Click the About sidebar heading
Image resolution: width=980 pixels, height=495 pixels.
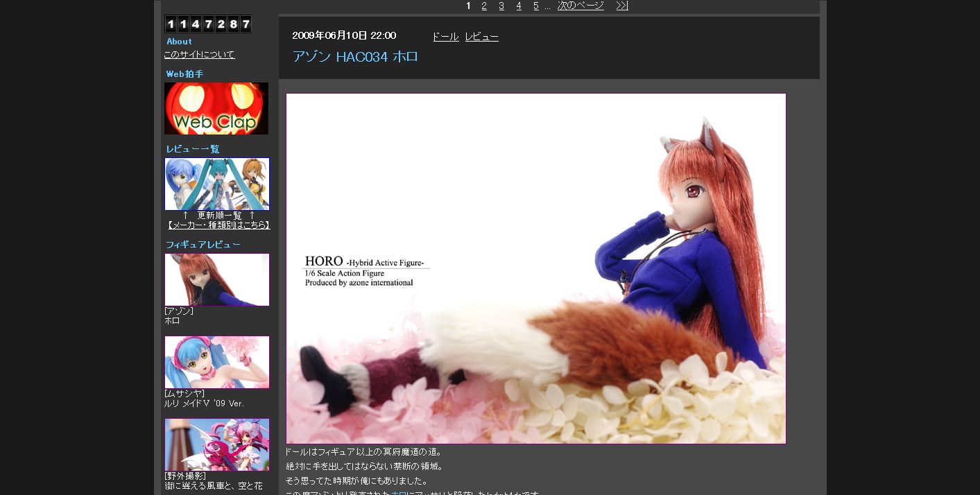(179, 42)
